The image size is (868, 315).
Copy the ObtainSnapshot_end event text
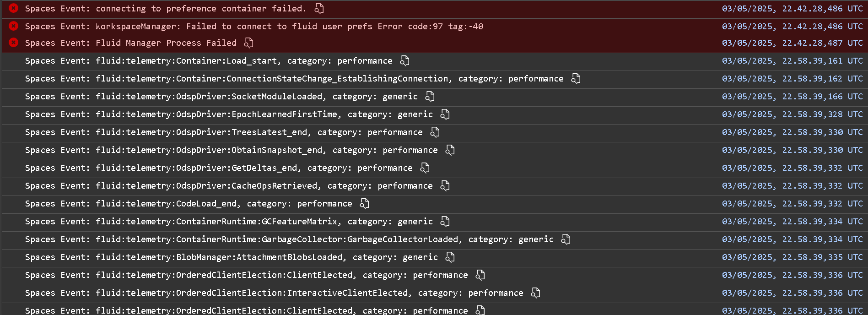[450, 150]
